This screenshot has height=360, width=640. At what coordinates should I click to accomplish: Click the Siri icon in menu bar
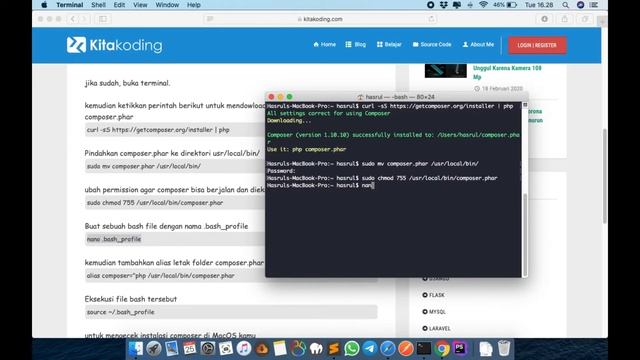[580, 5]
